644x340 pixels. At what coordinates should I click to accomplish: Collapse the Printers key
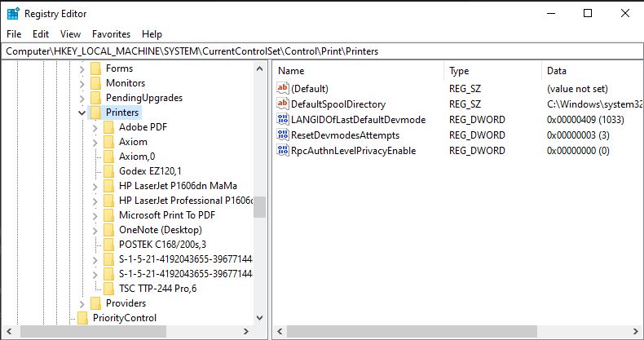point(82,113)
